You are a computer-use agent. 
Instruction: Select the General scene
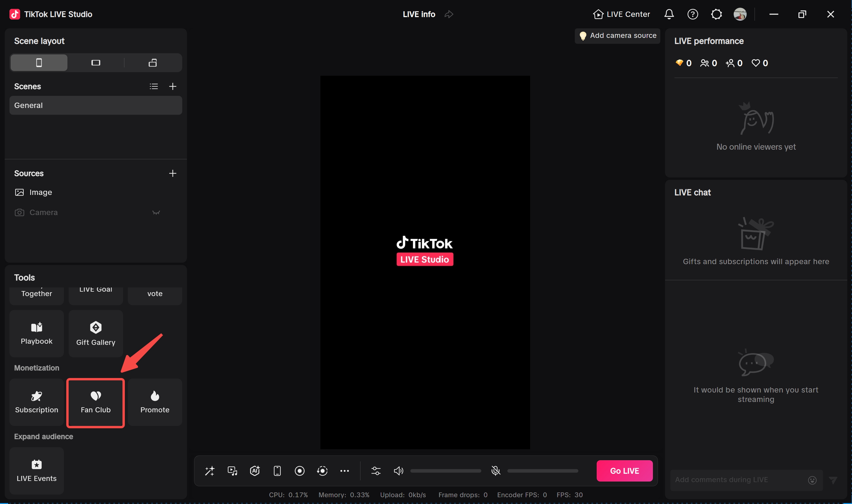pyautogui.click(x=96, y=105)
